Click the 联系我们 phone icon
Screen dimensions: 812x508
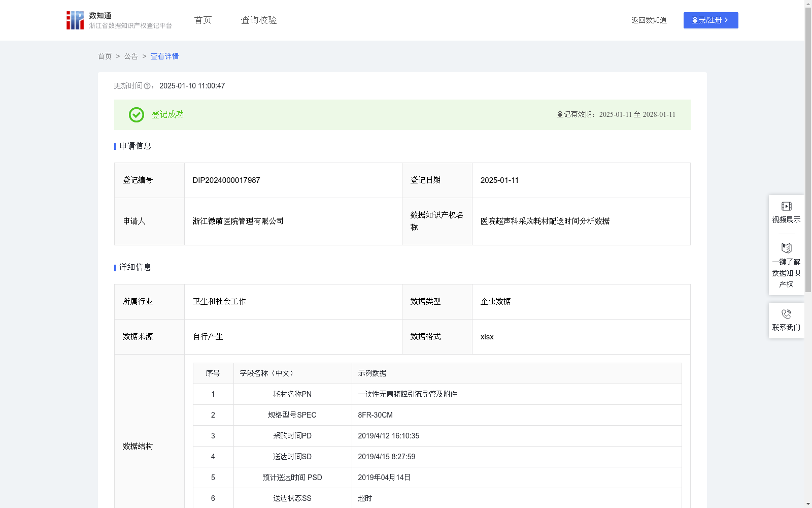point(787,314)
